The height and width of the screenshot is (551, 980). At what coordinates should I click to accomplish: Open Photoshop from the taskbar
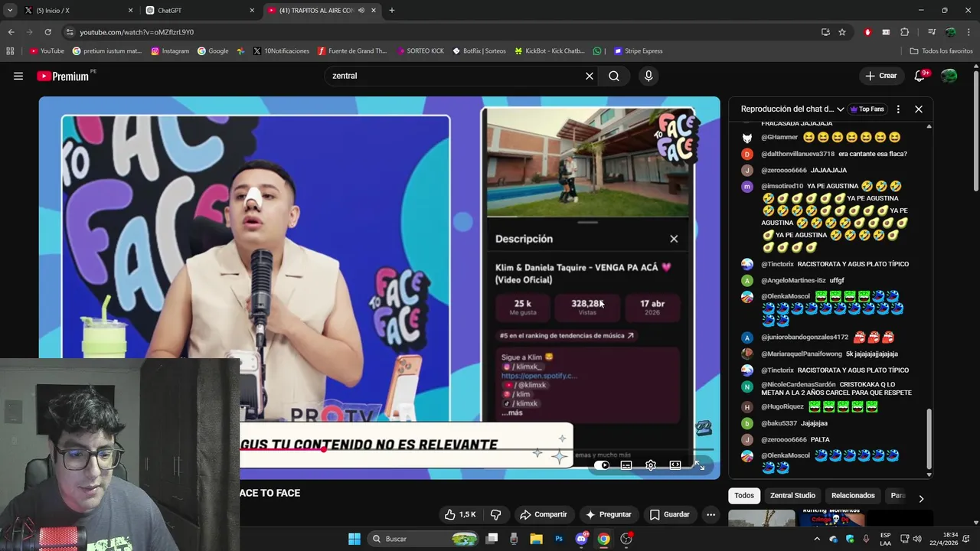click(559, 539)
